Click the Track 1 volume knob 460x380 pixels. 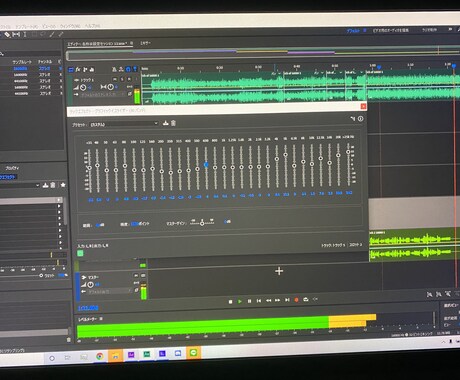[83, 87]
